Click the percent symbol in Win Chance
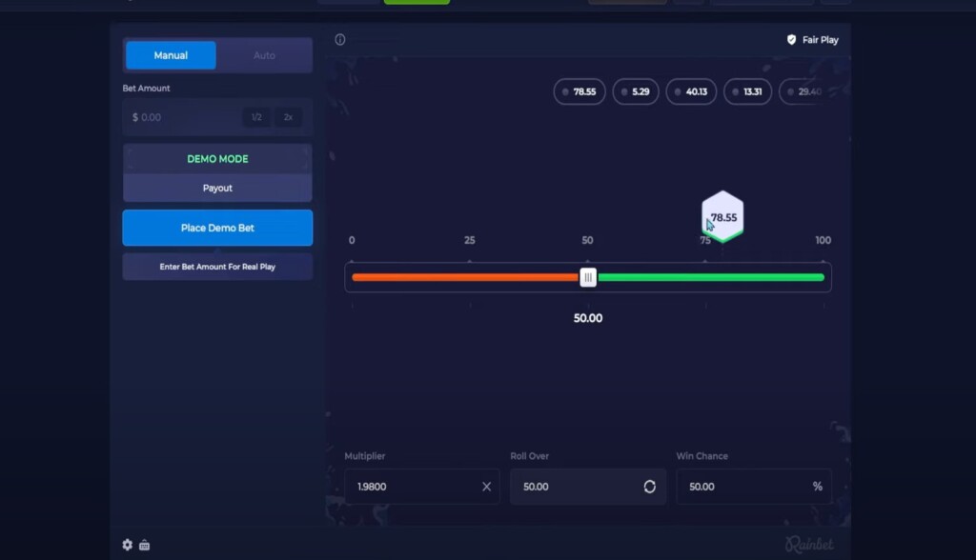The height and width of the screenshot is (560, 976). click(817, 487)
